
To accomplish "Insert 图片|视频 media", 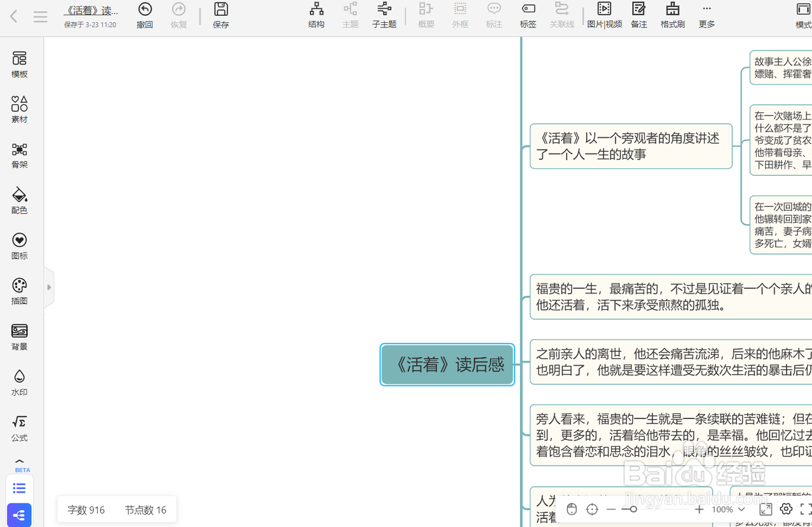I will (605, 16).
